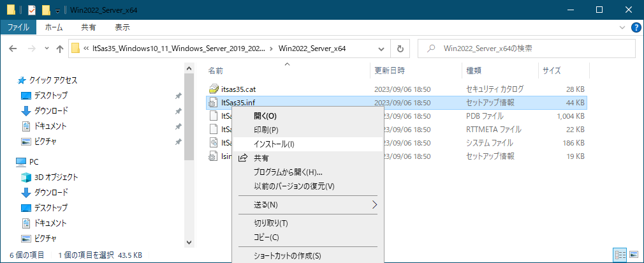The image size is (644, 263).
Task: Click the lsin setup information file icon
Action: click(214, 156)
